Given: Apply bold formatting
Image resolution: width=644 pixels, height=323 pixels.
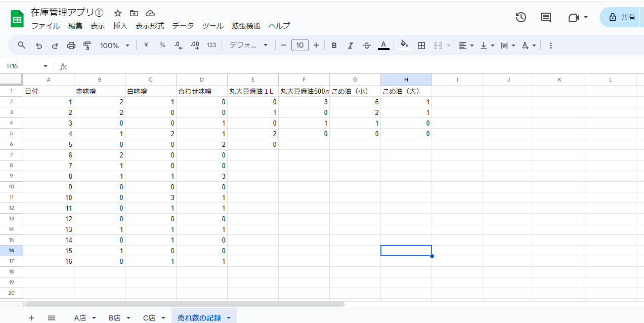Looking at the screenshot, I should click(x=334, y=45).
